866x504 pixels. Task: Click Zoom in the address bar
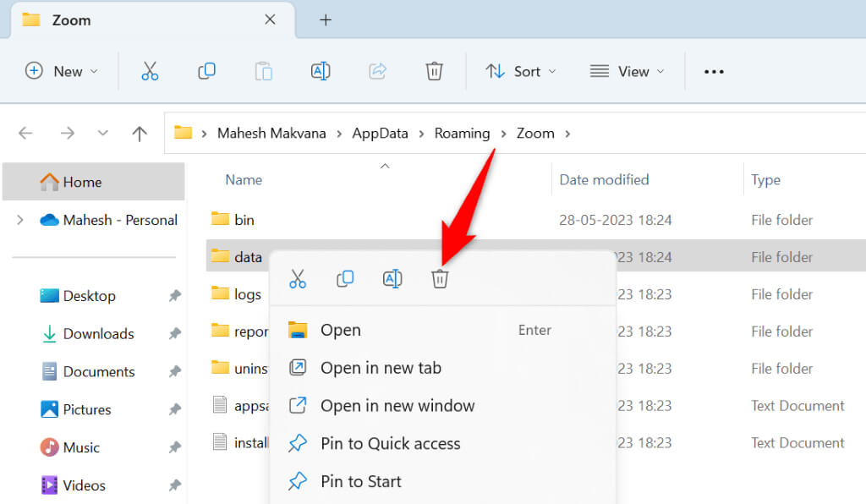[x=535, y=133]
